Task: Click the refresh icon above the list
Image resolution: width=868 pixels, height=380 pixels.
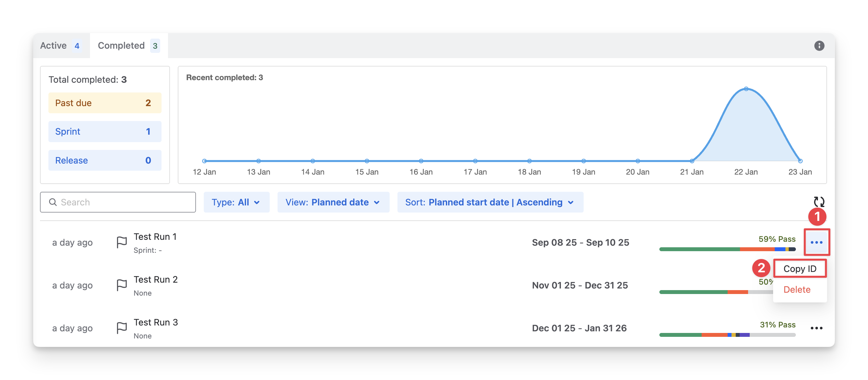Action: click(819, 202)
